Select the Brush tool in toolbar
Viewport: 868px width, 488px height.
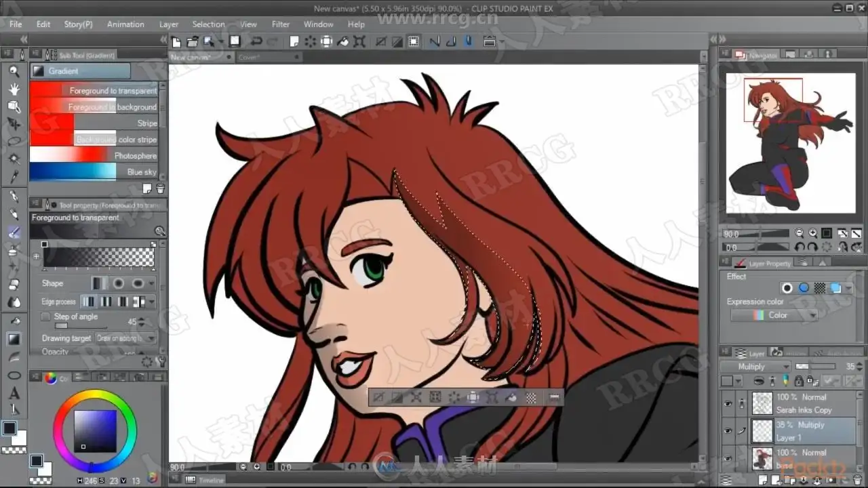coord(14,232)
